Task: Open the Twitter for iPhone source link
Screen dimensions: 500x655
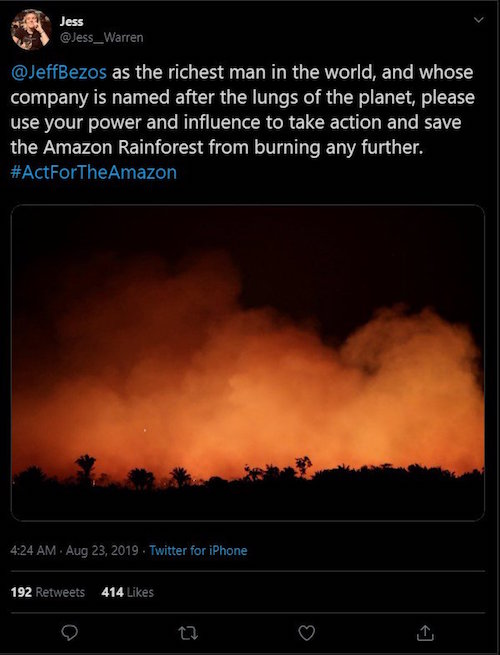Action: [198, 551]
